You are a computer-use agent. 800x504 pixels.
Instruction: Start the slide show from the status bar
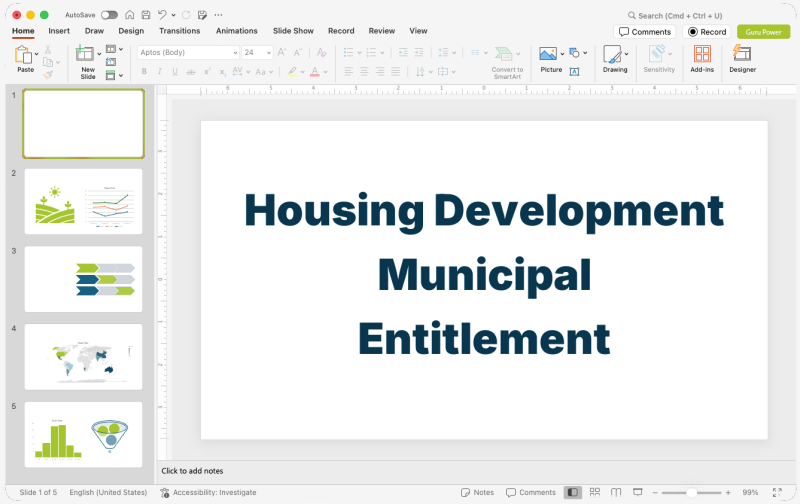click(x=638, y=492)
